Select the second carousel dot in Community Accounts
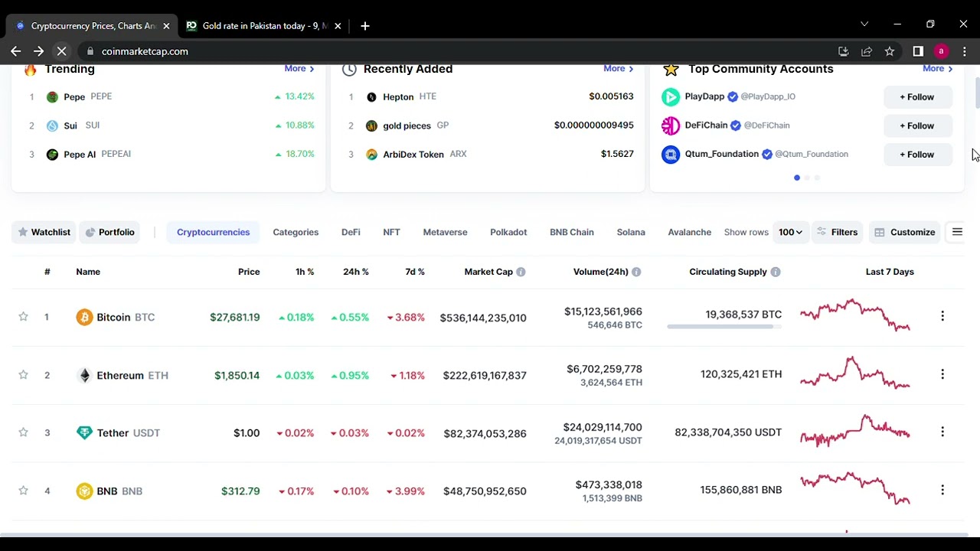This screenshot has width=980, height=551. coord(807,178)
